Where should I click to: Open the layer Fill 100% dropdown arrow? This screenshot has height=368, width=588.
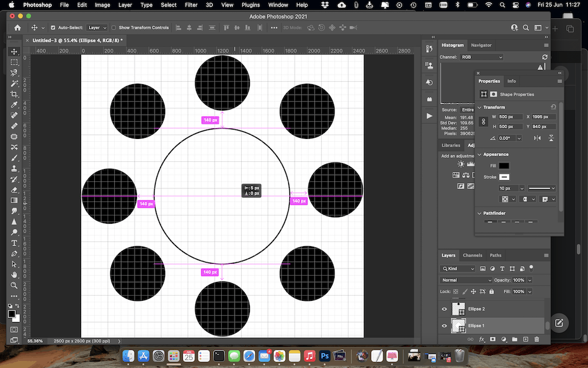[x=530, y=291]
